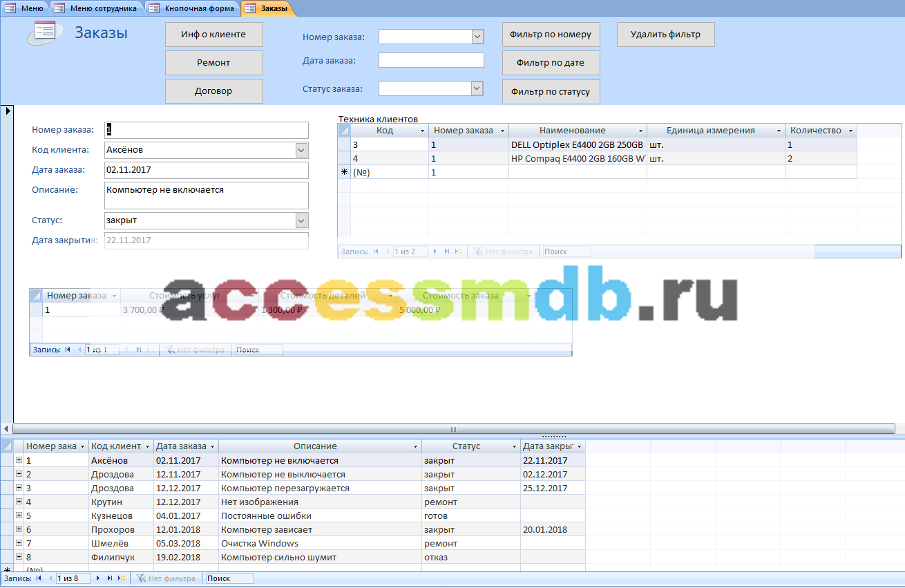Click the Заказы form logo icon
This screenshot has width=905, height=588.
(x=46, y=33)
